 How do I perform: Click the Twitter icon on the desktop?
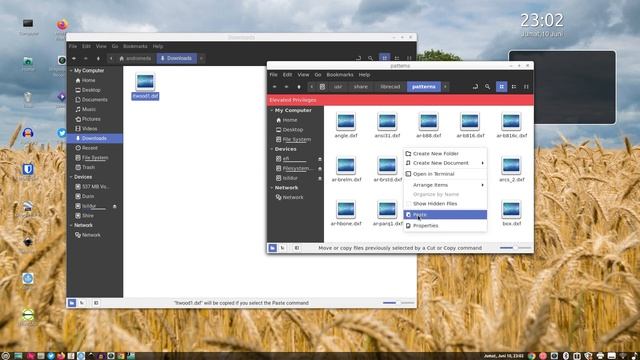[x=62, y=133]
